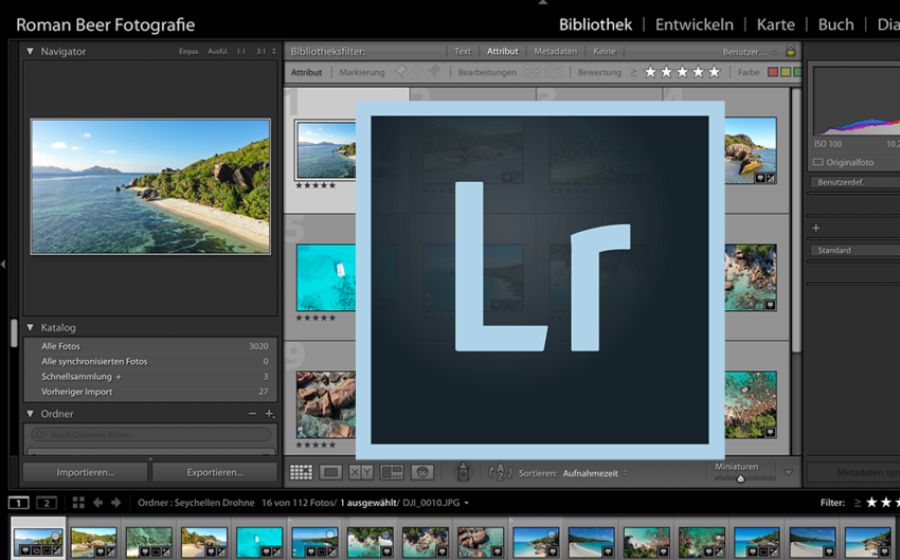
Task: Select Text in Bibliotheksfilter
Action: pyautogui.click(x=462, y=51)
